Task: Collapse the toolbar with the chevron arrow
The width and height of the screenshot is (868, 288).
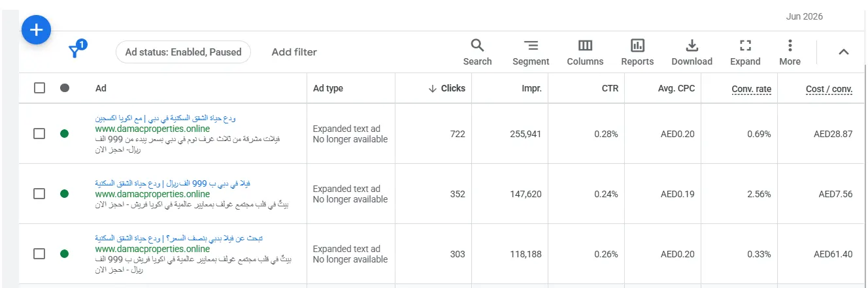Action: [844, 52]
